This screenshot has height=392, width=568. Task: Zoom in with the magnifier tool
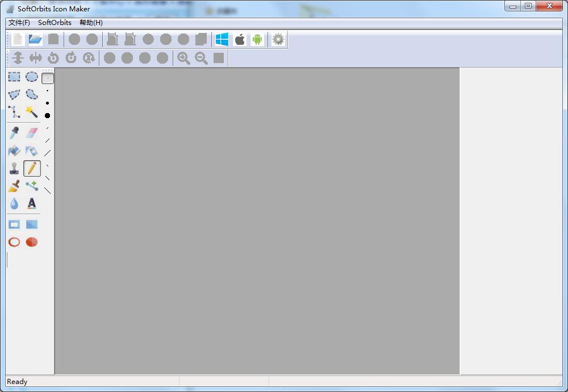tap(183, 57)
